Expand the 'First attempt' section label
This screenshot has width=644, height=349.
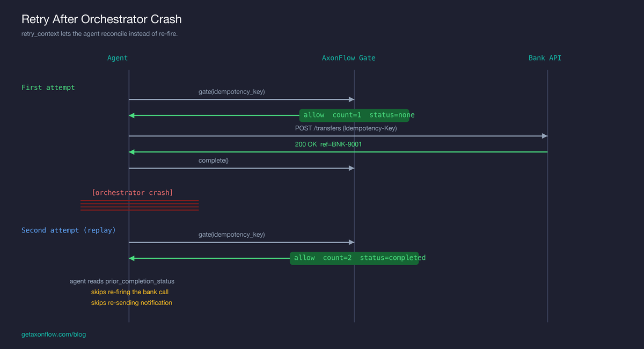click(x=48, y=87)
